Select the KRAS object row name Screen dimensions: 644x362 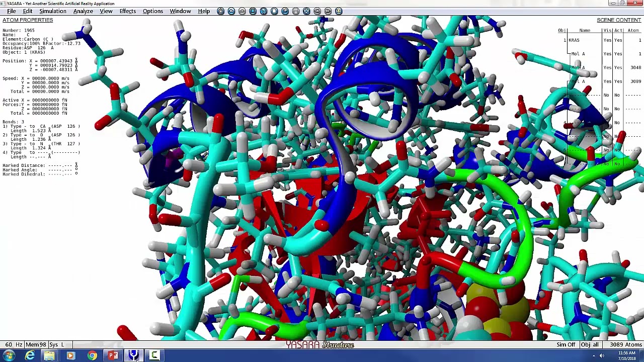(574, 40)
